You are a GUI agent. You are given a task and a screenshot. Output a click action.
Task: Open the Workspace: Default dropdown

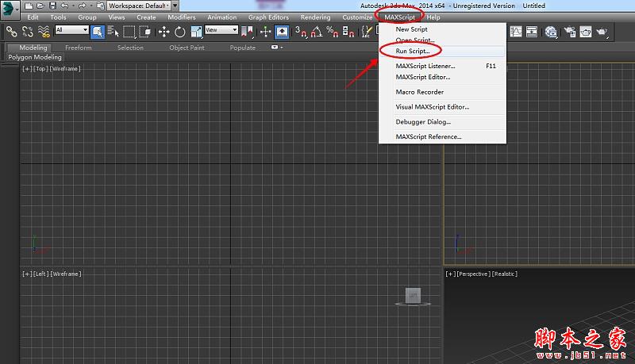[138, 6]
